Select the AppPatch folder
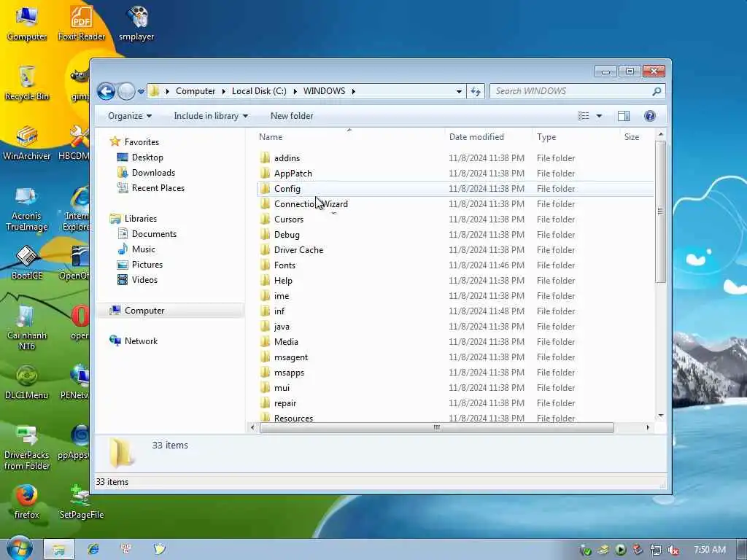This screenshot has height=560, width=747. tap(293, 174)
